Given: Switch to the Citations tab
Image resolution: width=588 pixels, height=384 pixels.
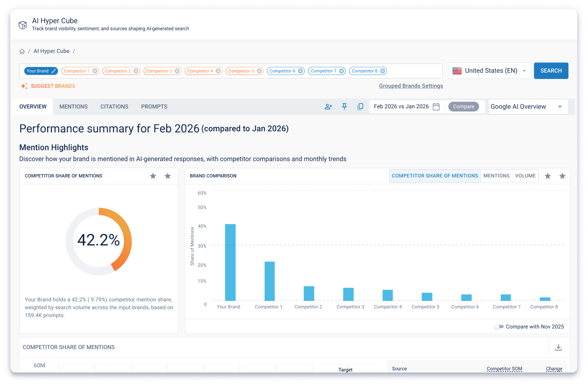Looking at the screenshot, I should pyautogui.click(x=114, y=106).
